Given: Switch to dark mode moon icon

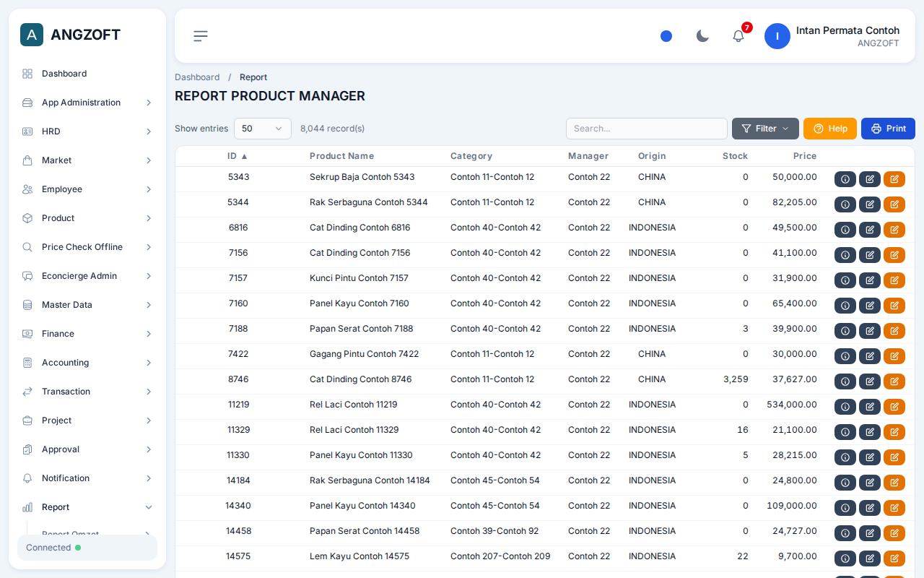Looking at the screenshot, I should coord(702,36).
